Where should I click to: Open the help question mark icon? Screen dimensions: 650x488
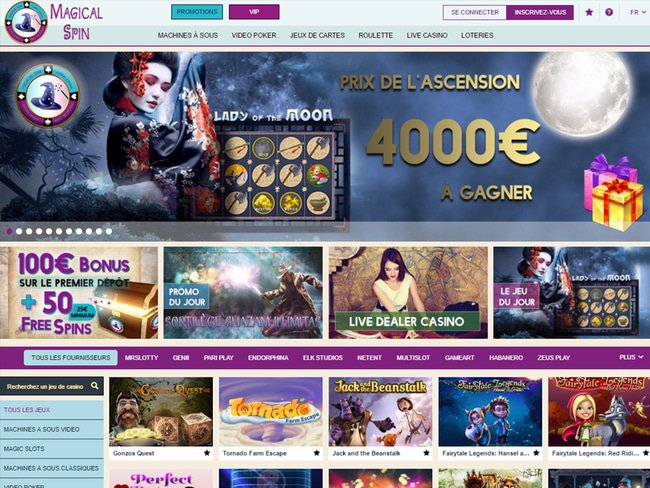tap(609, 12)
